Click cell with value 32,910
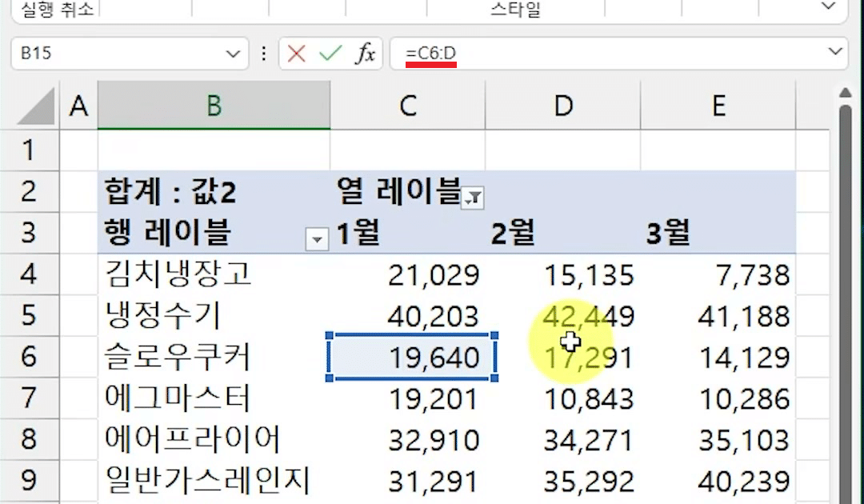Viewport: 864px width, 504px height. point(408,439)
